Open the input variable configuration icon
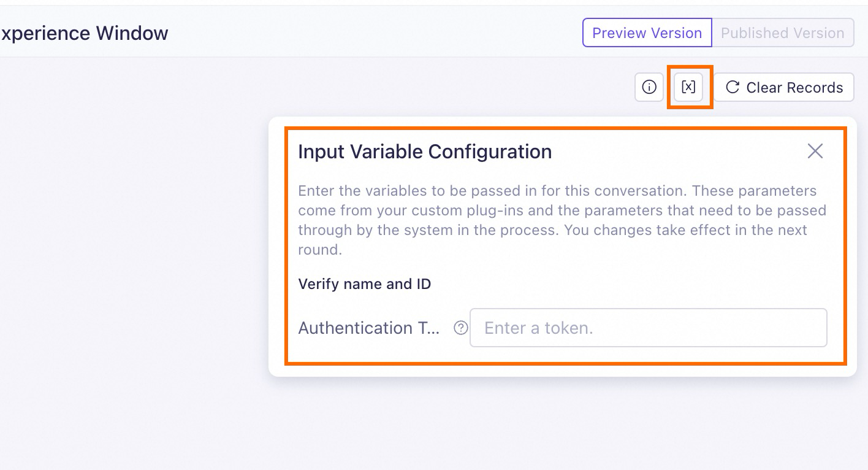Screen dimensions: 868x470 (688, 87)
